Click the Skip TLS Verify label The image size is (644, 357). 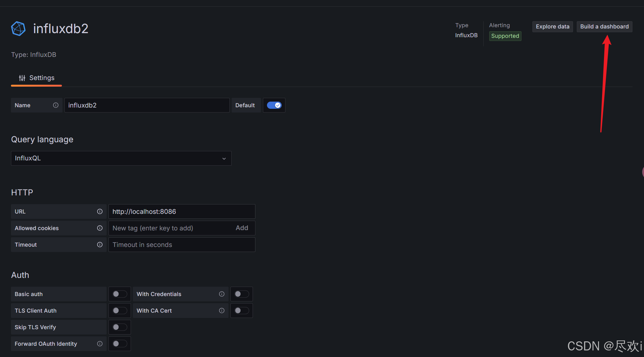coord(35,327)
